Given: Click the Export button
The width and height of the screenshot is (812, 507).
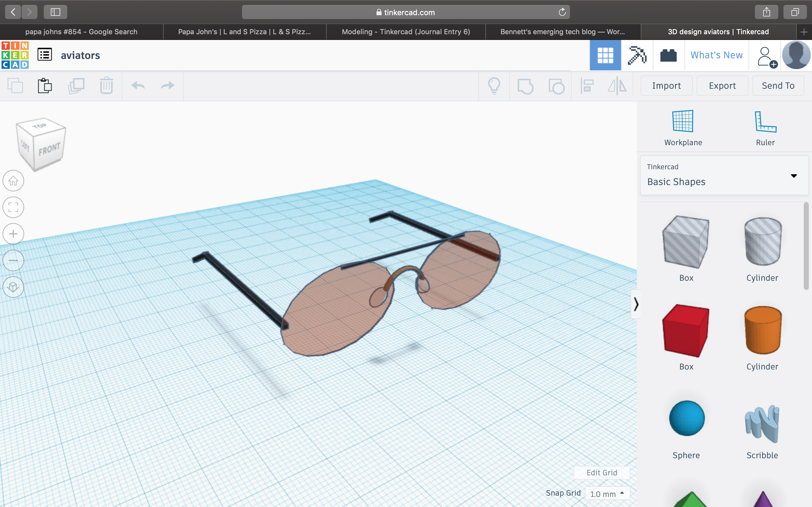Looking at the screenshot, I should click(722, 86).
